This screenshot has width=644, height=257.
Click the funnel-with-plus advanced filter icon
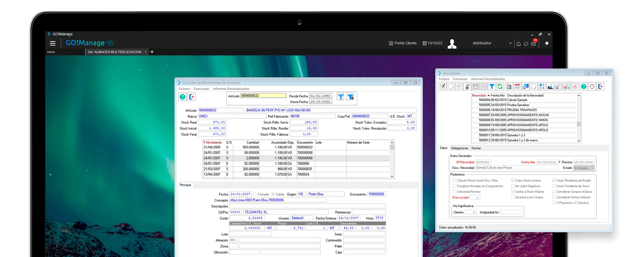pyautogui.click(x=351, y=97)
